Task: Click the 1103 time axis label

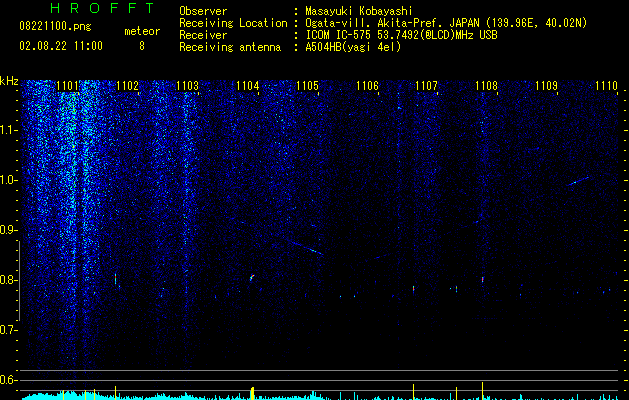Action: [187, 86]
